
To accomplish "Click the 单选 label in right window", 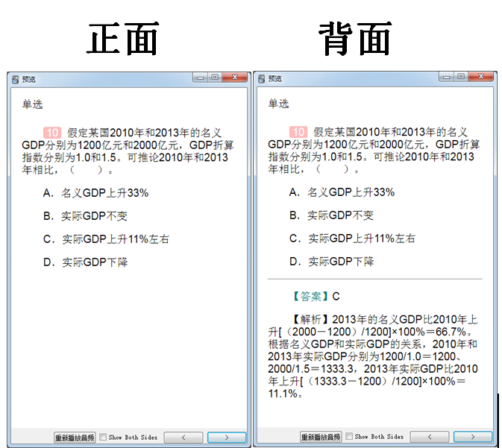I will click(x=278, y=104).
